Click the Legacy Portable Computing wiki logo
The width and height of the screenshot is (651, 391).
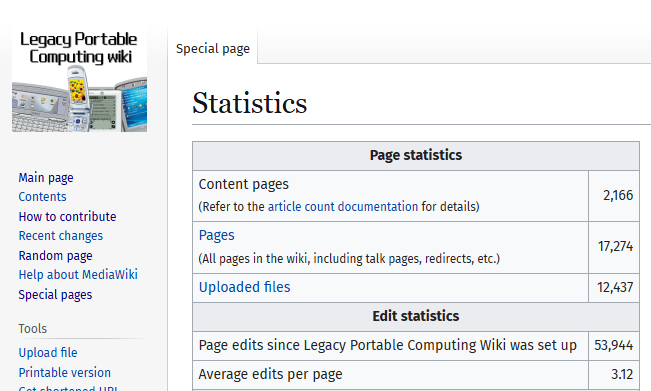(x=79, y=81)
